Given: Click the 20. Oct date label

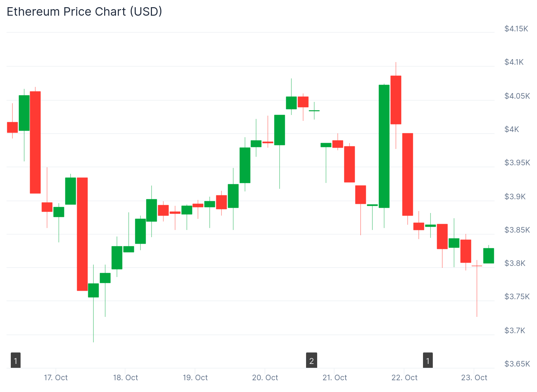Looking at the screenshot, I should pos(265,378).
